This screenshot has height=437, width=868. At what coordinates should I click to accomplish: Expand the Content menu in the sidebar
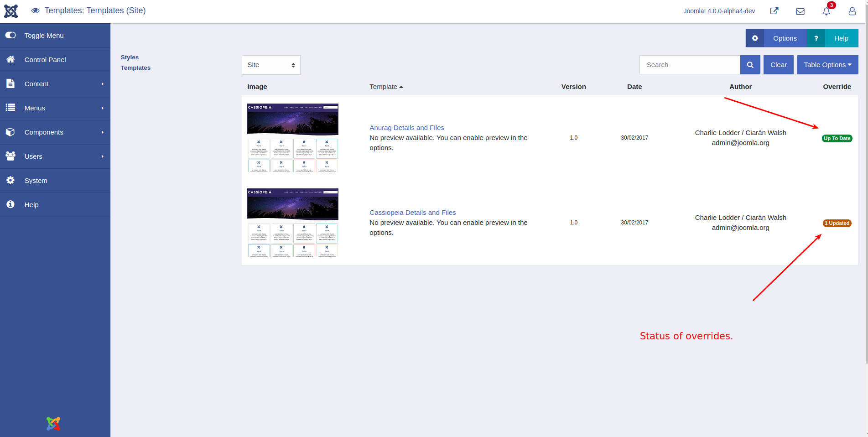(55, 84)
